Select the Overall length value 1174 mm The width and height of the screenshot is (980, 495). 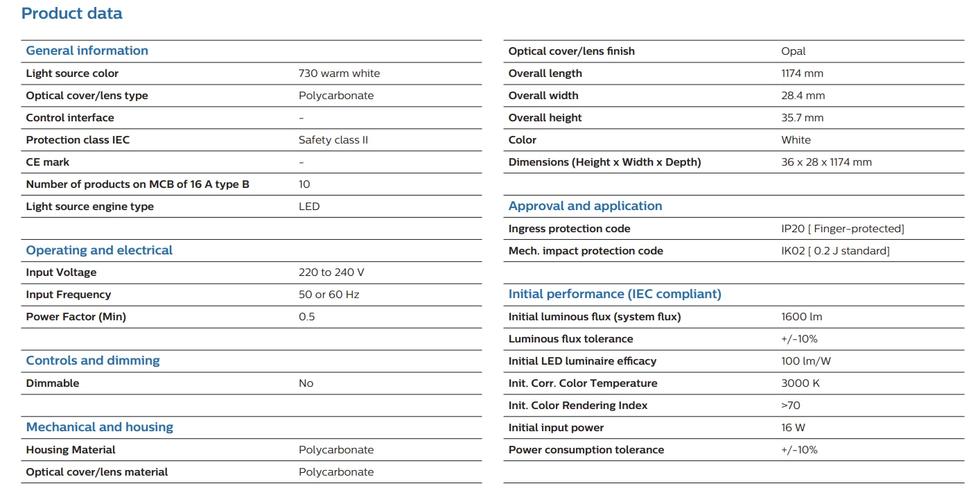(x=802, y=73)
